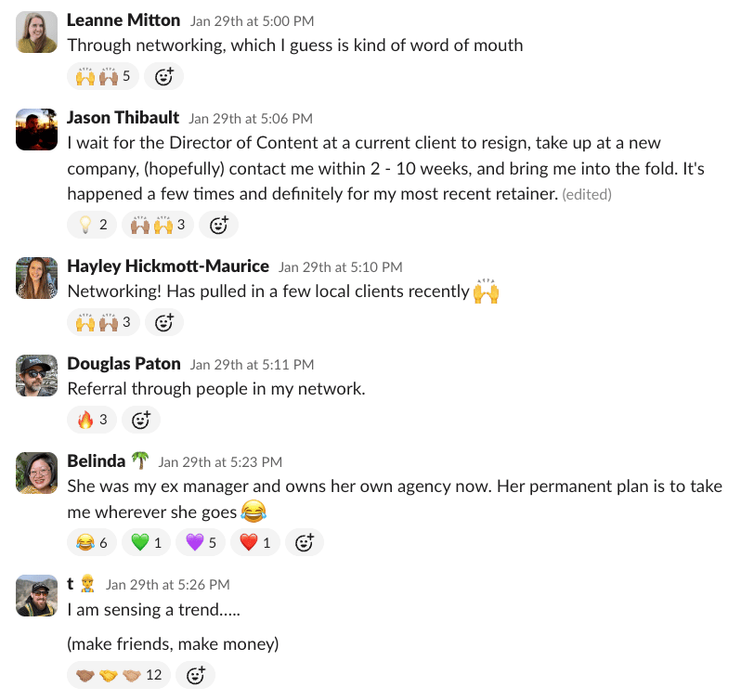Open Jason Thibault's profile from his name
Viewport: 741px width, 700px height.
(123, 118)
